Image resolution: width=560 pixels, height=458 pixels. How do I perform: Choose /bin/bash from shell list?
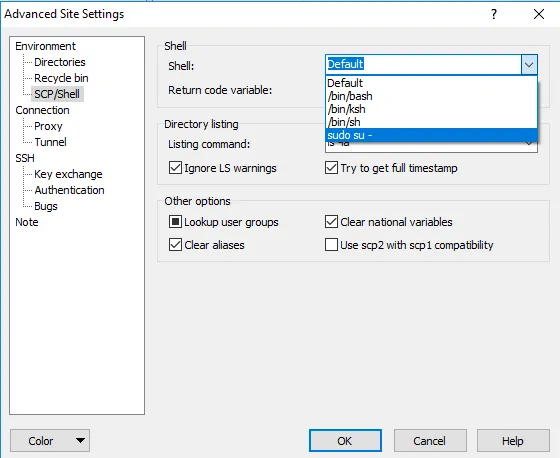point(431,96)
